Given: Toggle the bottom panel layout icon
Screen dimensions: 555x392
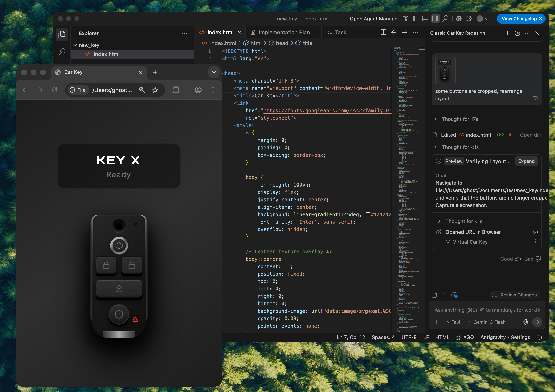Looking at the screenshot, I should click(x=425, y=19).
